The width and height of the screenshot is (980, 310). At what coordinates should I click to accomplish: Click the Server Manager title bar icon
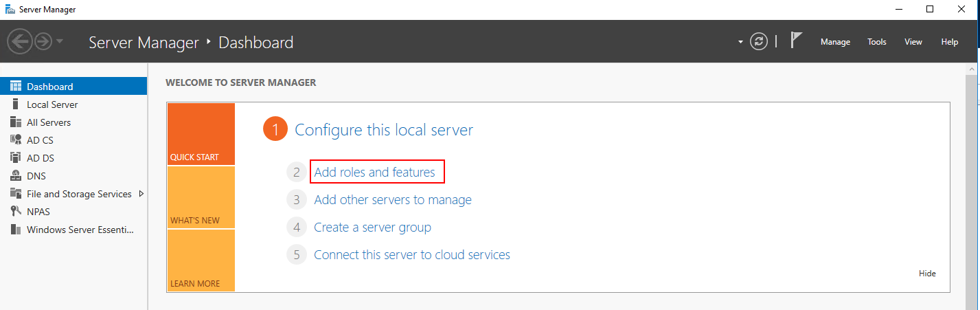tap(10, 10)
